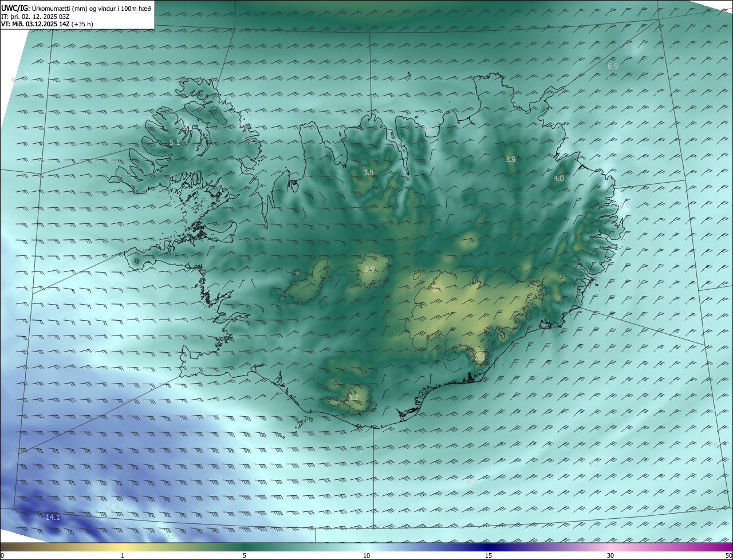
Task: Click the 4.0 value in northeast Iceland
Action: [x=559, y=179]
